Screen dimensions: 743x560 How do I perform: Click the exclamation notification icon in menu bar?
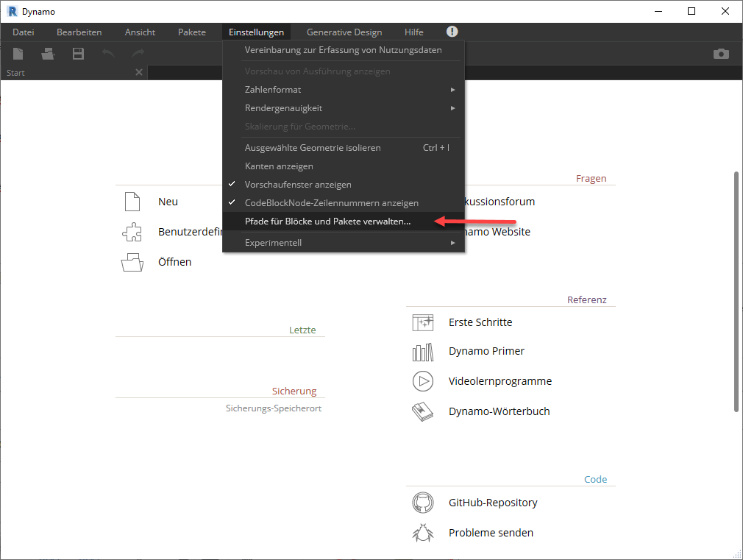452,32
